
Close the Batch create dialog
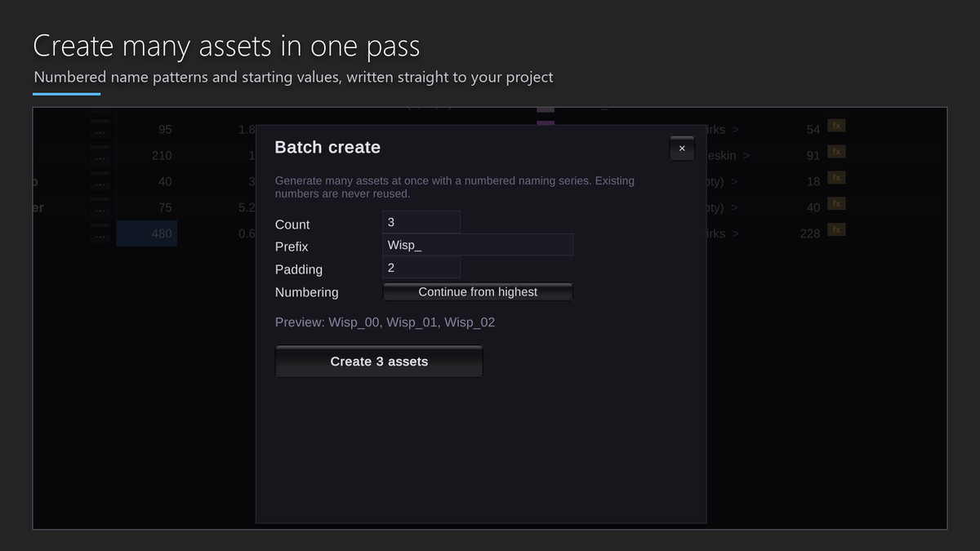(682, 149)
